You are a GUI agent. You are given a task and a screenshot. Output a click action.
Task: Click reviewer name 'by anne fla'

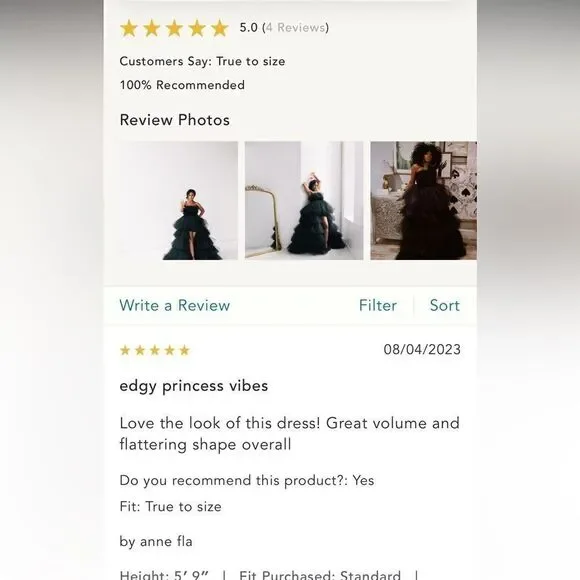click(x=156, y=542)
